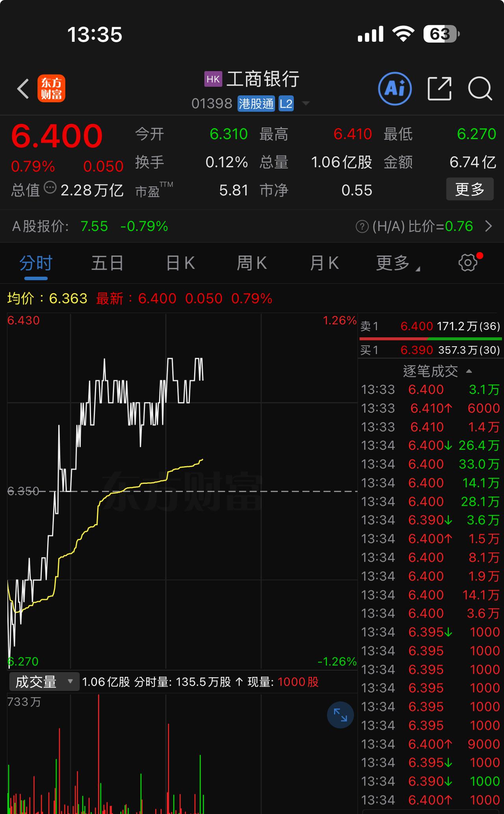The image size is (504, 814).
Task: Tap the 金额 6.74亿 value
Action: click(473, 162)
